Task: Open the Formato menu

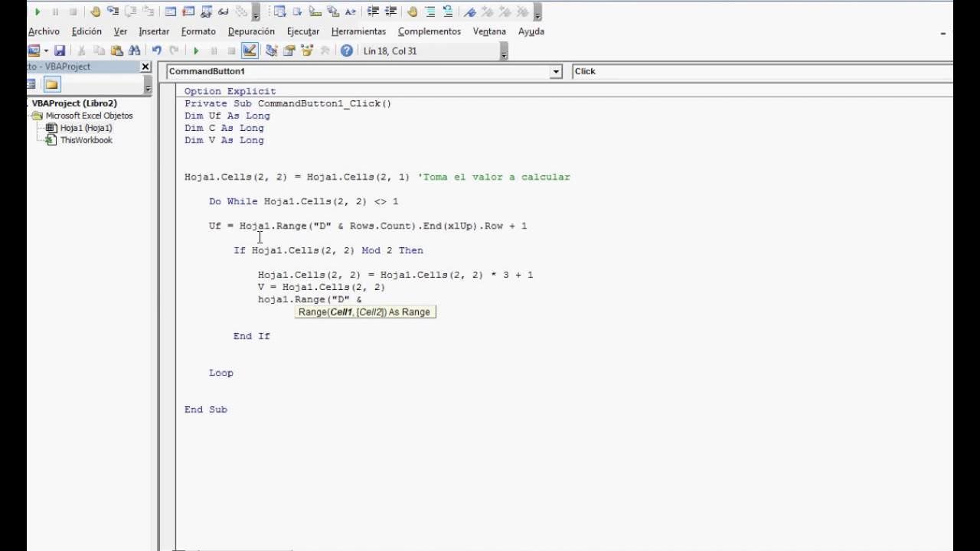Action: point(198,31)
